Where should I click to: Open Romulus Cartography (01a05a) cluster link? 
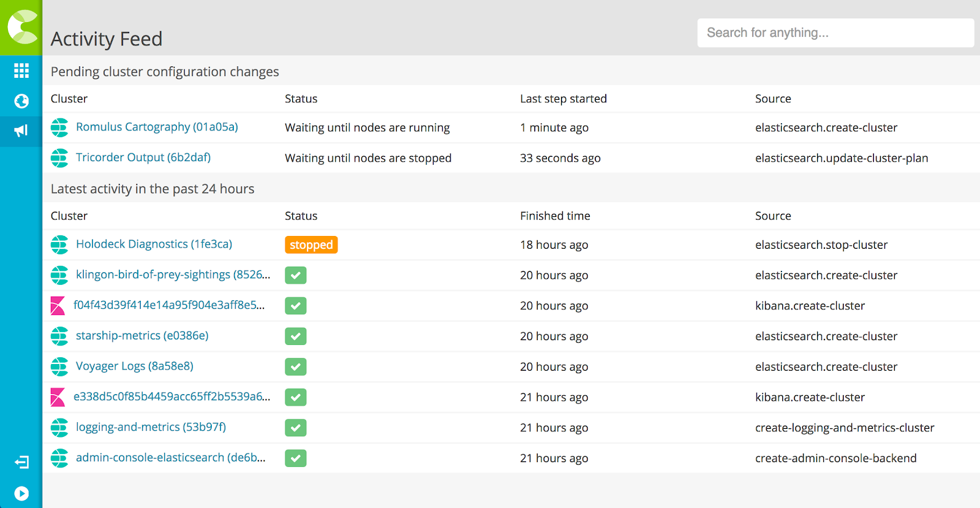pos(157,127)
